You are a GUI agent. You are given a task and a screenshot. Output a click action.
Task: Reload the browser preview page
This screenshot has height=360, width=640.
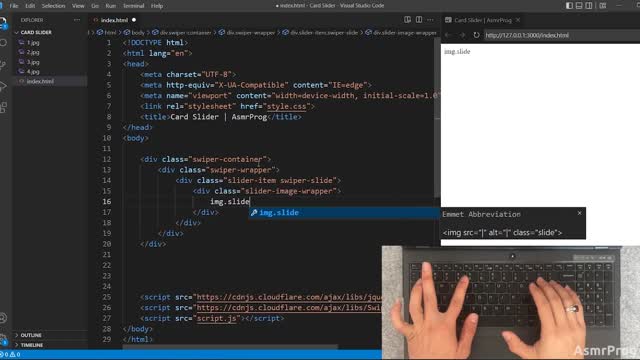[x=476, y=35]
